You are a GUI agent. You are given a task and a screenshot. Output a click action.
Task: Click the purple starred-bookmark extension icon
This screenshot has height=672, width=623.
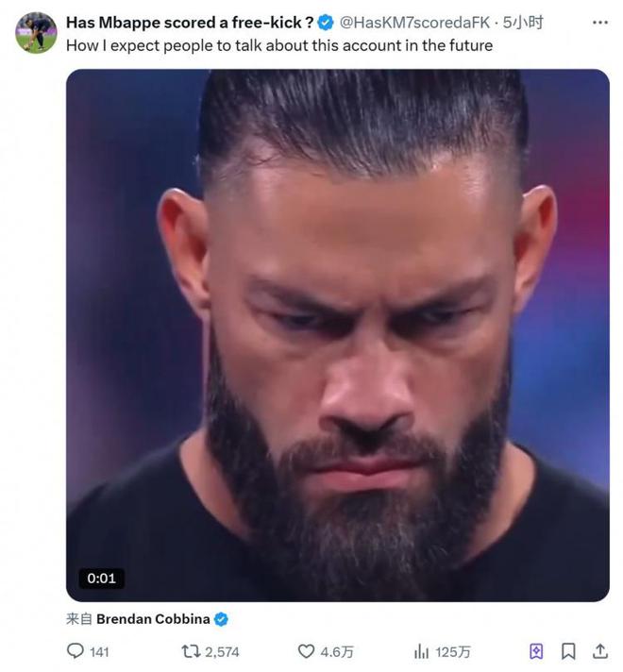(536, 651)
